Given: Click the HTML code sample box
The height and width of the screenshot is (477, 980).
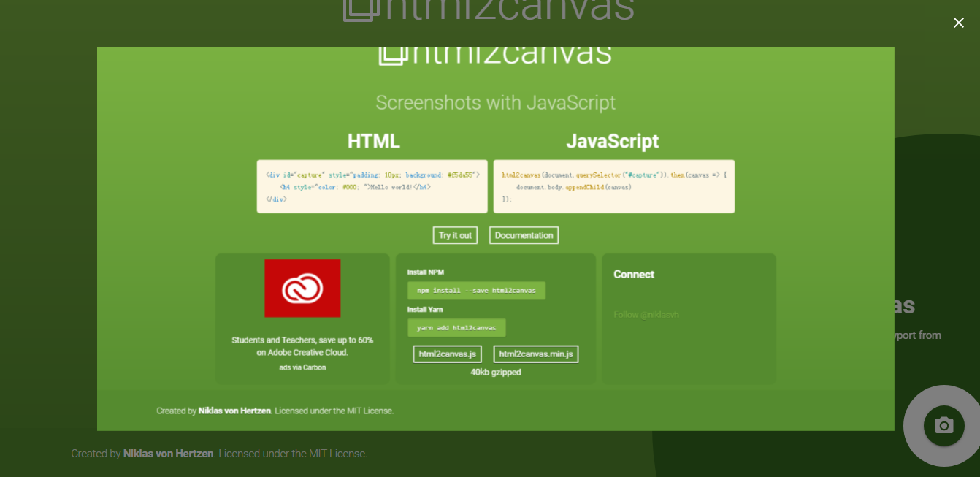Looking at the screenshot, I should [372, 186].
